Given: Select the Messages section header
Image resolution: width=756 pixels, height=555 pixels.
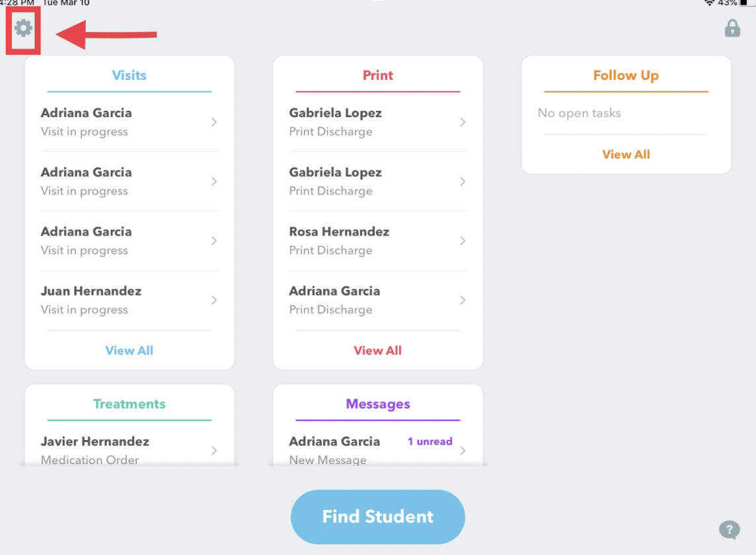Looking at the screenshot, I should (378, 404).
